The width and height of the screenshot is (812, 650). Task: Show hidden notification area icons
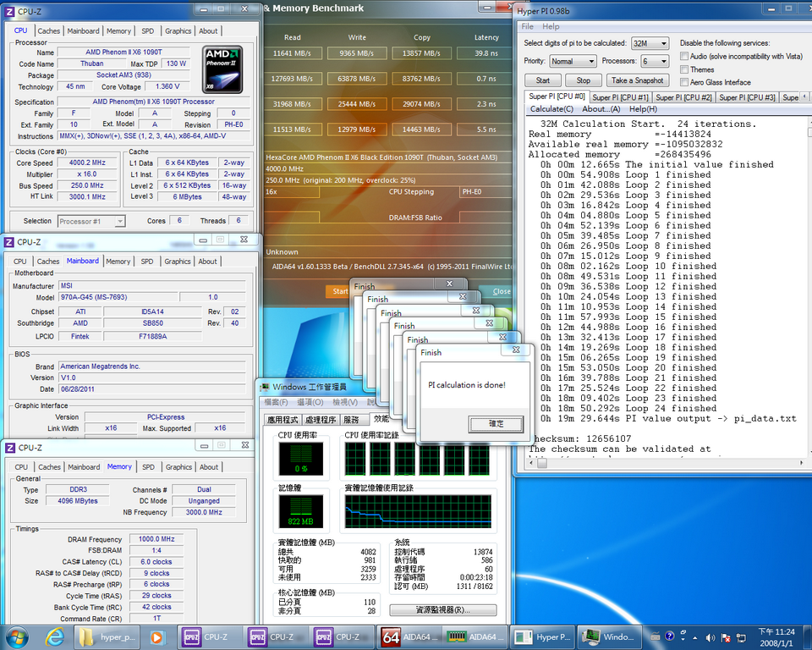(x=694, y=637)
